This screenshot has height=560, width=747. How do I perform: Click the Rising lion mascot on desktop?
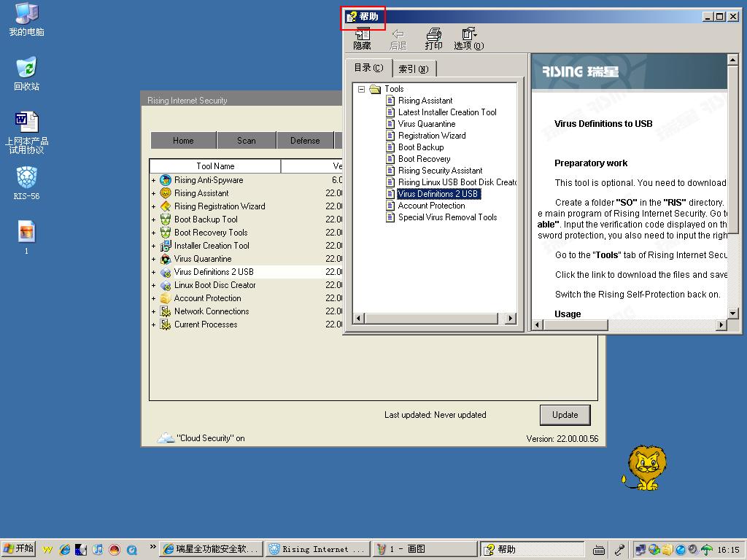click(x=645, y=468)
